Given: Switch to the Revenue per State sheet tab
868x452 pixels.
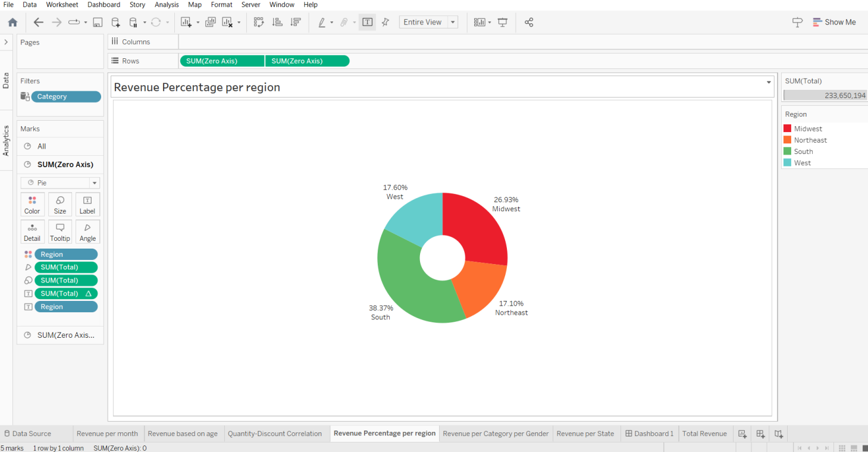Looking at the screenshot, I should [x=586, y=434].
